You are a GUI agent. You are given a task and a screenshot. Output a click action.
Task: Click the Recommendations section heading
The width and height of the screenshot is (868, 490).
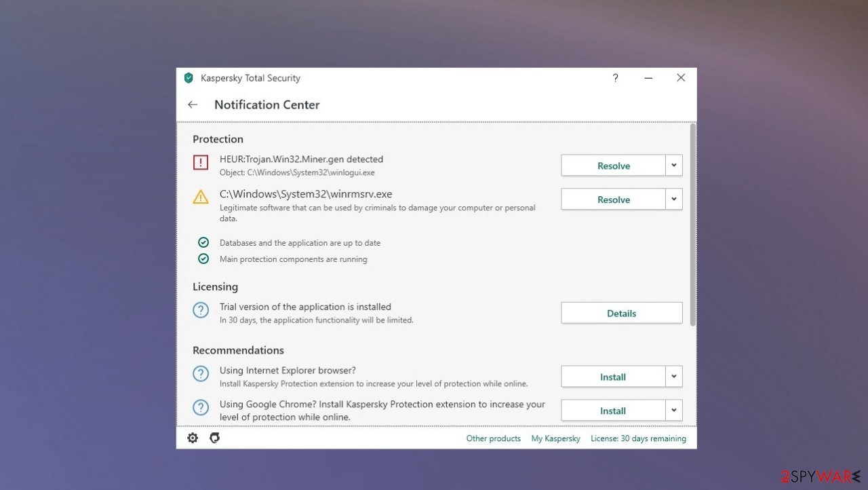(x=238, y=350)
